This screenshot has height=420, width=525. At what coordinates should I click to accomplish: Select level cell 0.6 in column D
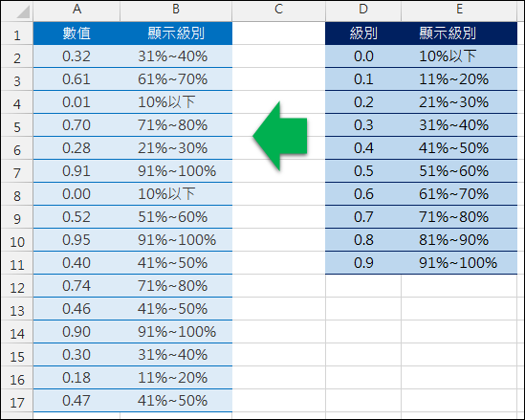coord(363,194)
